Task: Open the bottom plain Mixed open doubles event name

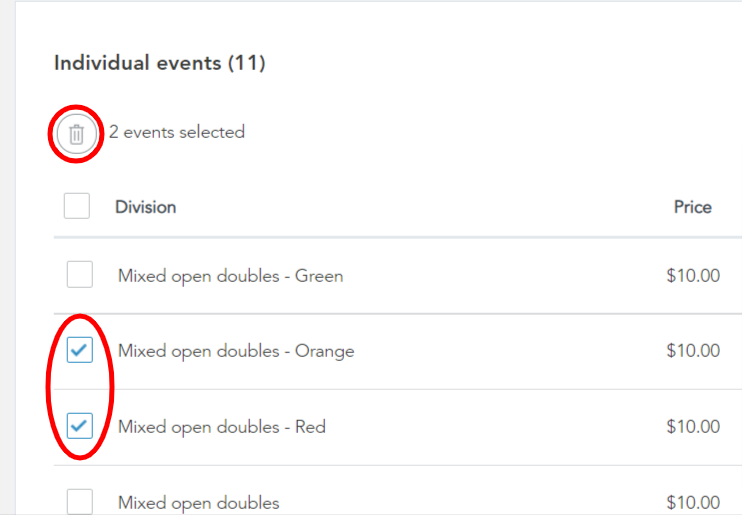Action: coord(199,503)
